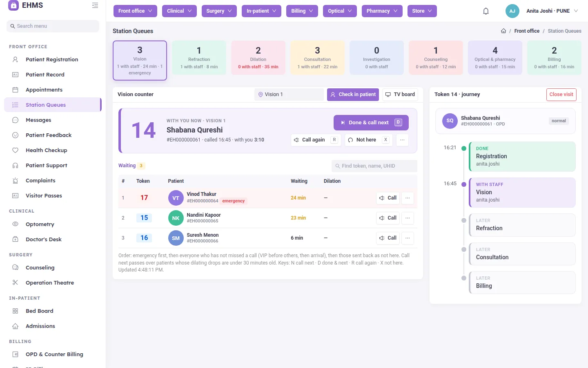This screenshot has width=588, height=368.
Task: Click the home breadcrumb icon
Action: pos(503,31)
